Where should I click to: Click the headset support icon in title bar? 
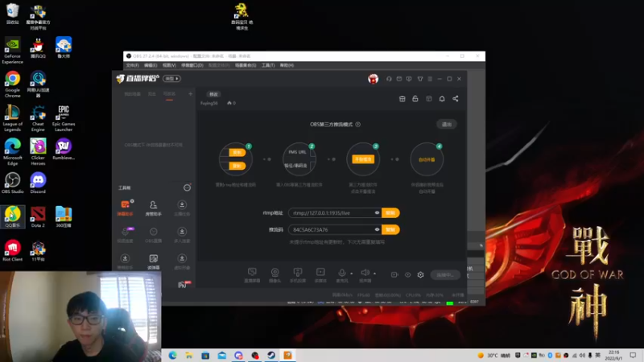389,79
